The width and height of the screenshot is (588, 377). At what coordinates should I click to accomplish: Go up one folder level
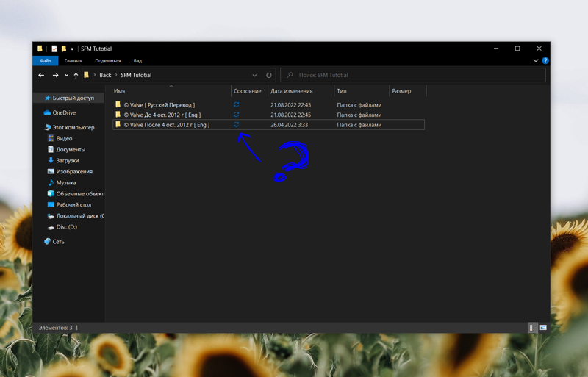point(76,76)
